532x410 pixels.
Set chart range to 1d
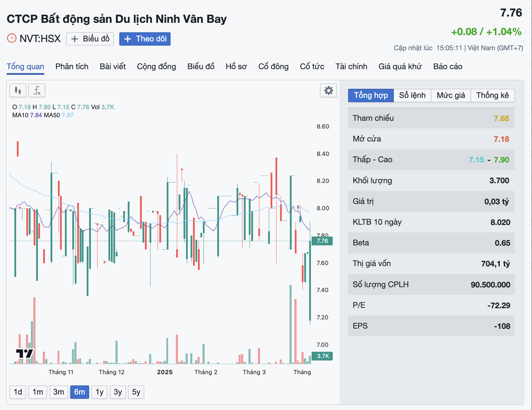point(18,392)
